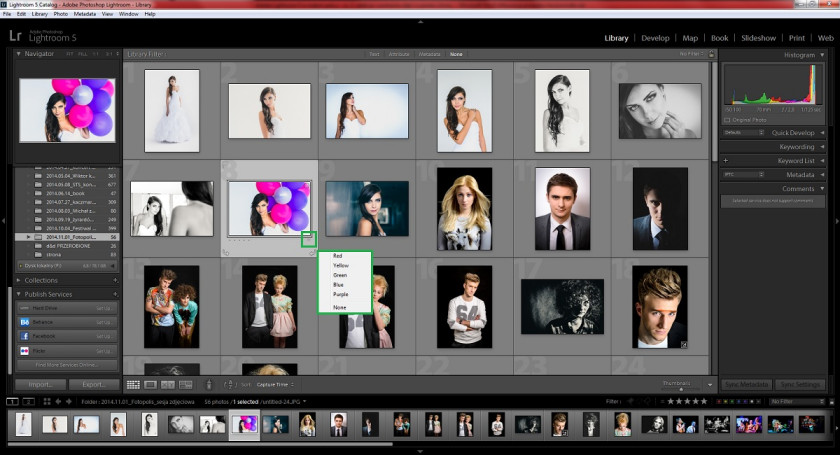Select the Painter spray can tool

209,384
